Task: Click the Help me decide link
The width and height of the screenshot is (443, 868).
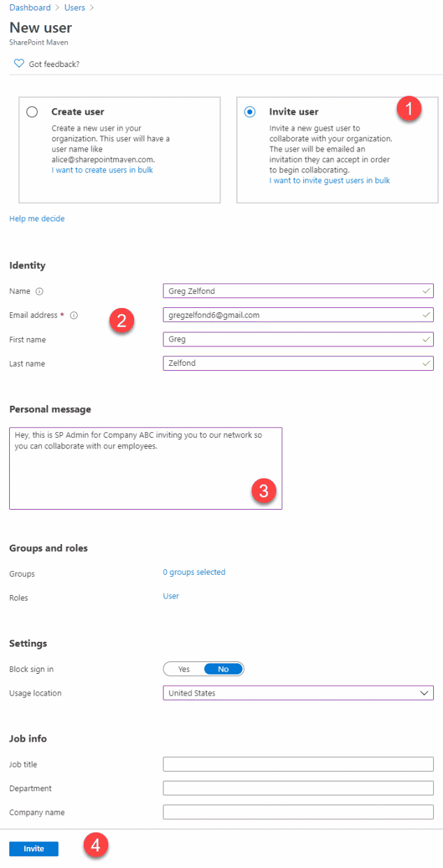Action: tap(36, 218)
